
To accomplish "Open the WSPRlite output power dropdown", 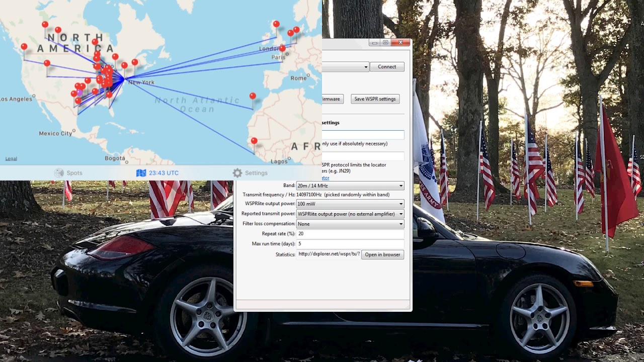I will (350, 204).
